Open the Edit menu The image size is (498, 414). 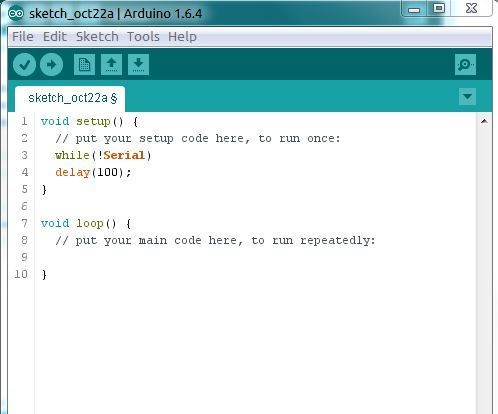pyautogui.click(x=55, y=36)
